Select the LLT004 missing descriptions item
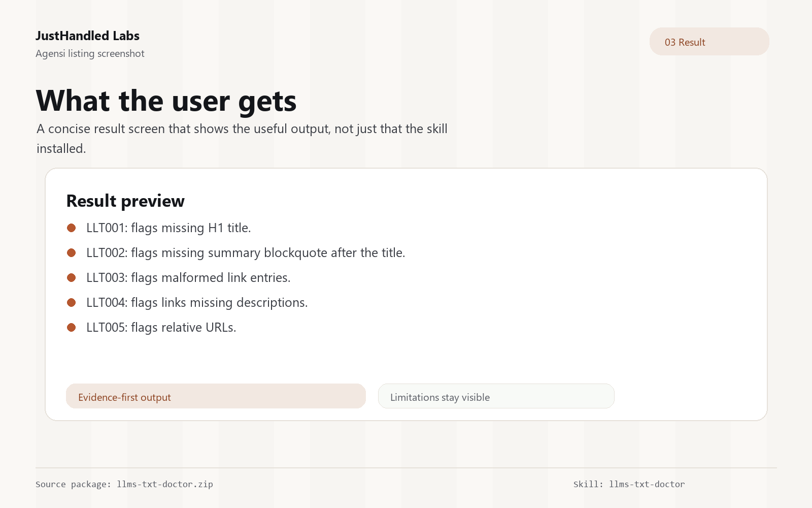812x508 pixels. coord(197,303)
